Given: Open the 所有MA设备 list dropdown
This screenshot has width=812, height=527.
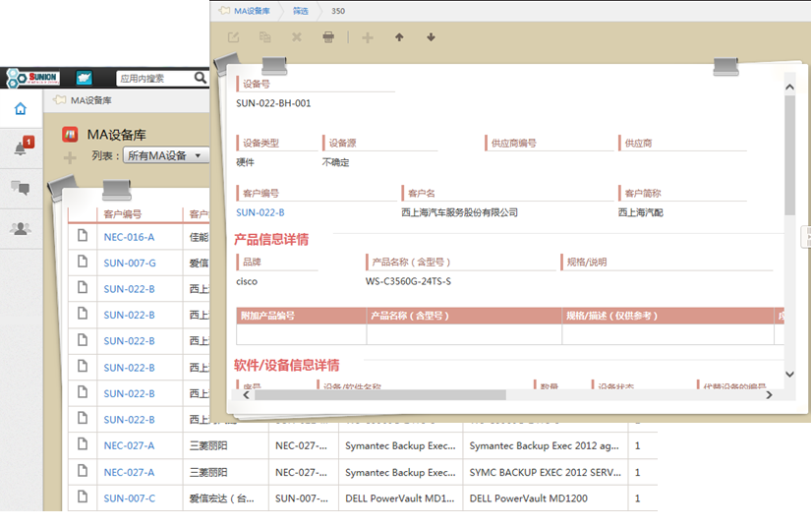Looking at the screenshot, I should [x=166, y=155].
